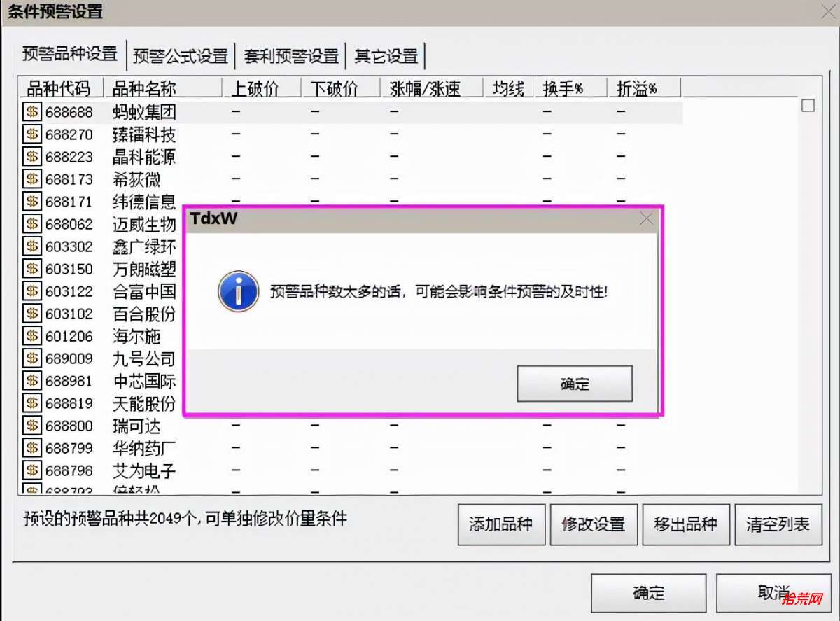This screenshot has height=621, width=840.
Task: Sort by the 品种代码 column header
Action: [62, 88]
